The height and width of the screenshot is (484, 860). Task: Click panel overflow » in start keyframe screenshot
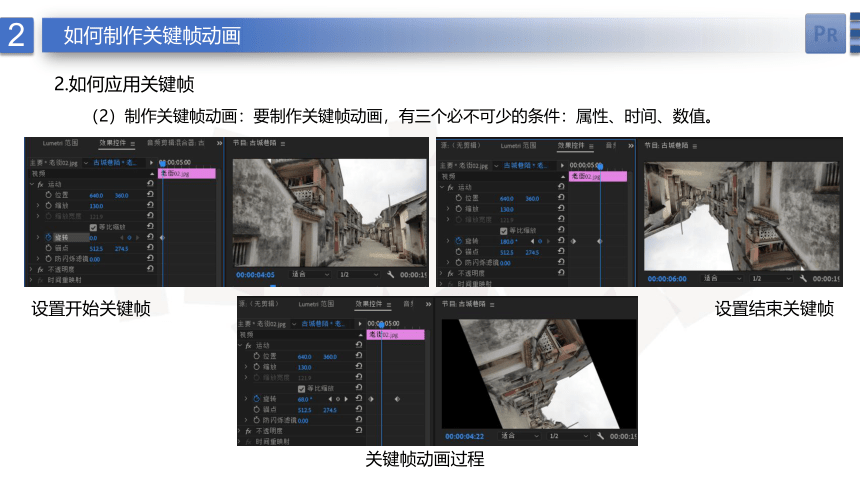(219, 143)
